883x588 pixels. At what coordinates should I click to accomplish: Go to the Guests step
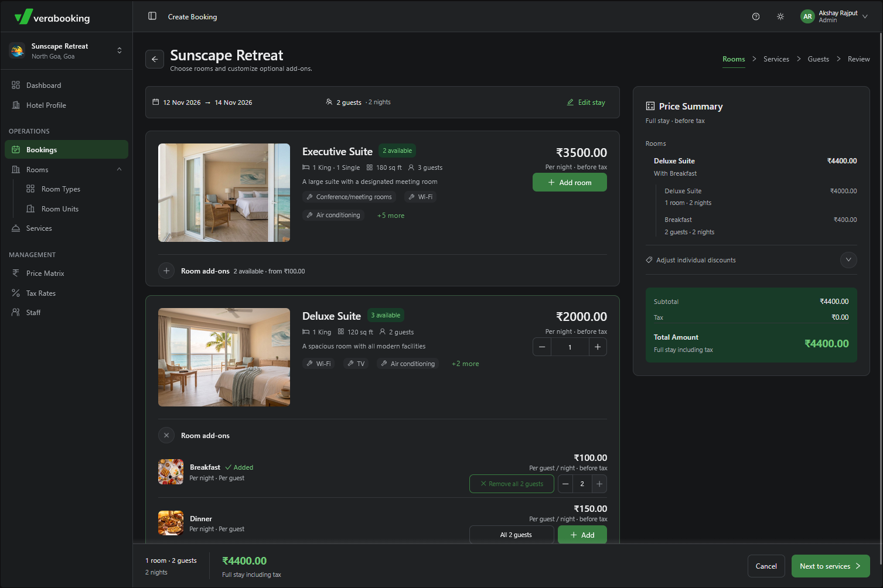(x=818, y=59)
